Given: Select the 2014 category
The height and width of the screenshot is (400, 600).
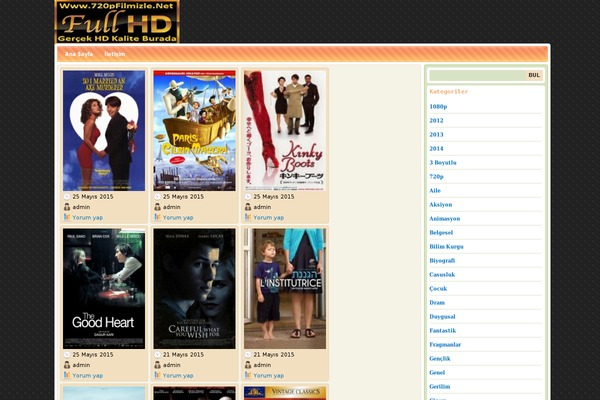Looking at the screenshot, I should 436,149.
